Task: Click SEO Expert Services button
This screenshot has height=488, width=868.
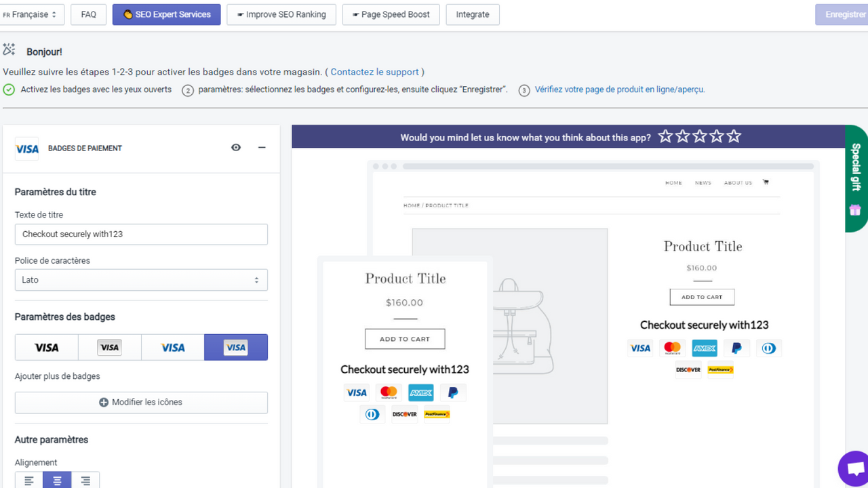Action: pos(167,14)
